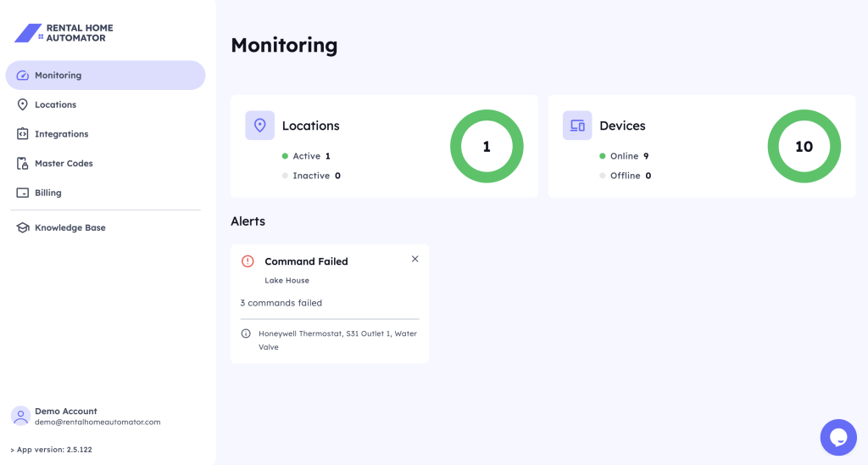Click the Locations pin icon in sidebar
This screenshot has width=868, height=465.
coord(23,104)
